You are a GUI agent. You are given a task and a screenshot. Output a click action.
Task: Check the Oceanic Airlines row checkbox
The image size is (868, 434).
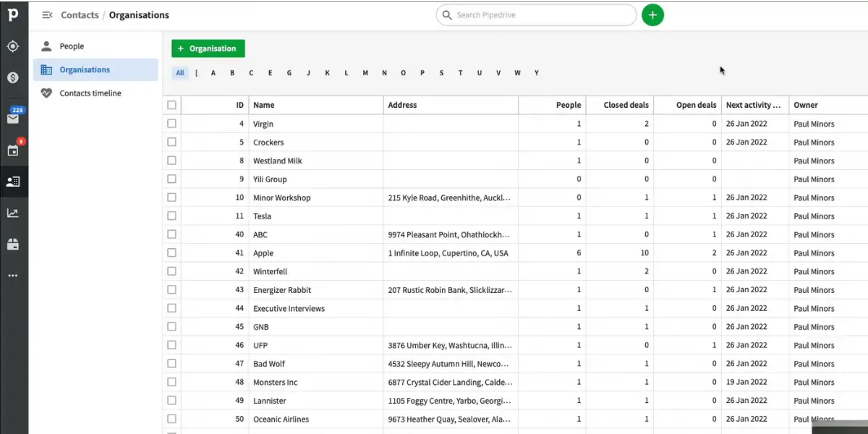pyautogui.click(x=171, y=419)
